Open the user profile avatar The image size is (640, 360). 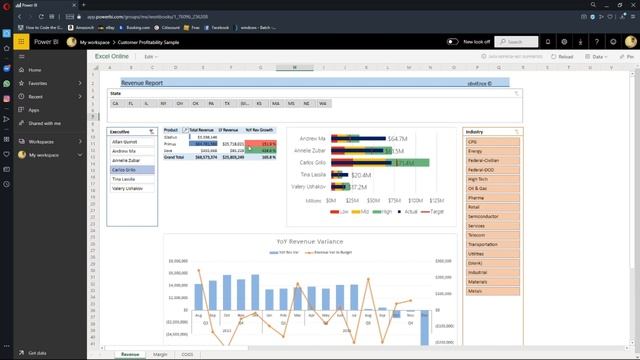pos(630,42)
